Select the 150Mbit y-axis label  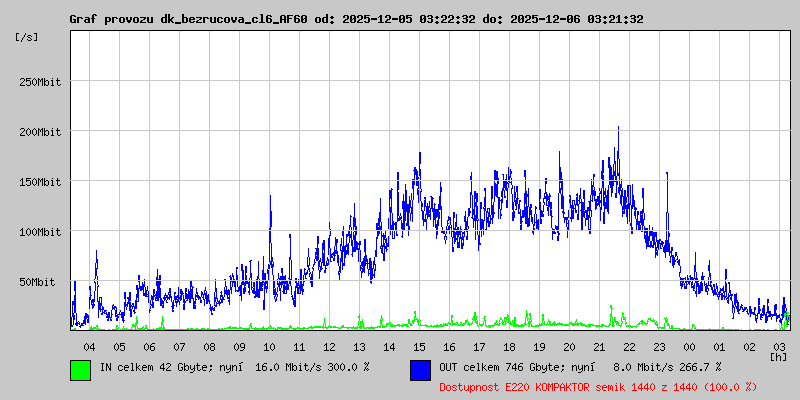(40, 182)
